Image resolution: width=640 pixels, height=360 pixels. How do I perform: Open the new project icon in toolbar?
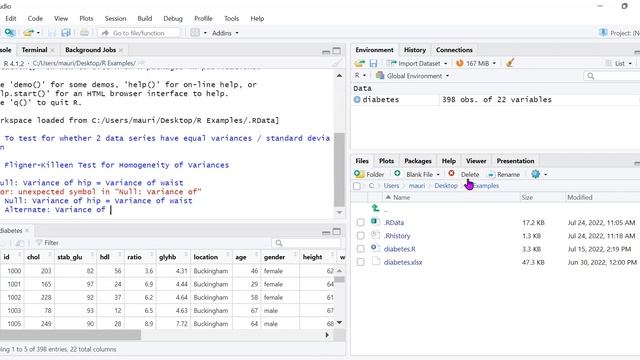10,33
